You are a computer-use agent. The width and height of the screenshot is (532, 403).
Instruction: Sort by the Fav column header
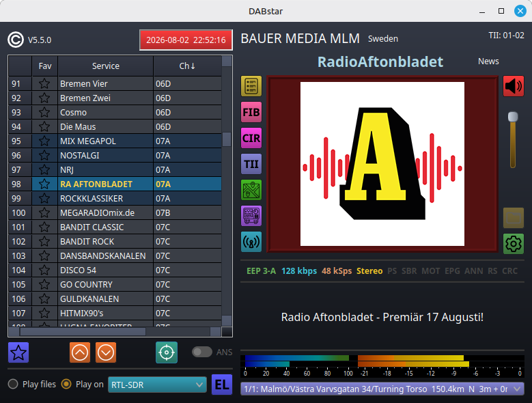(45, 66)
